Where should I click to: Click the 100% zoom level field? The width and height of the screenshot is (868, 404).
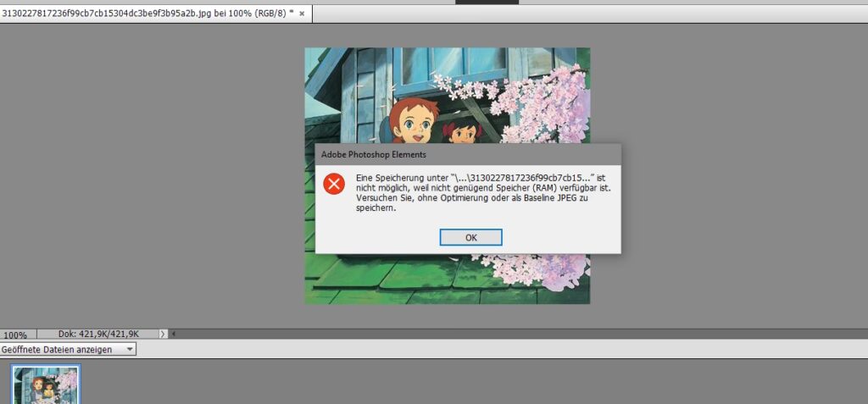(x=15, y=335)
